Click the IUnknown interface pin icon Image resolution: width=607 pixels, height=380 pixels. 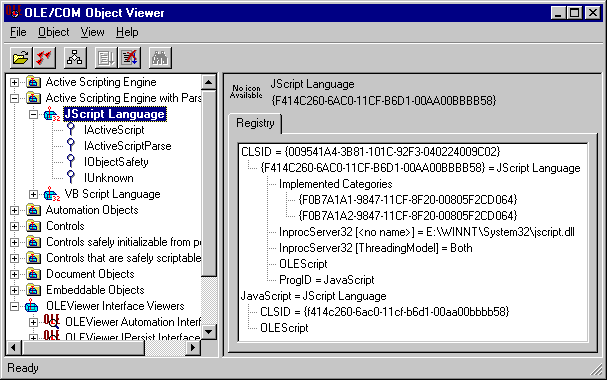(70, 178)
